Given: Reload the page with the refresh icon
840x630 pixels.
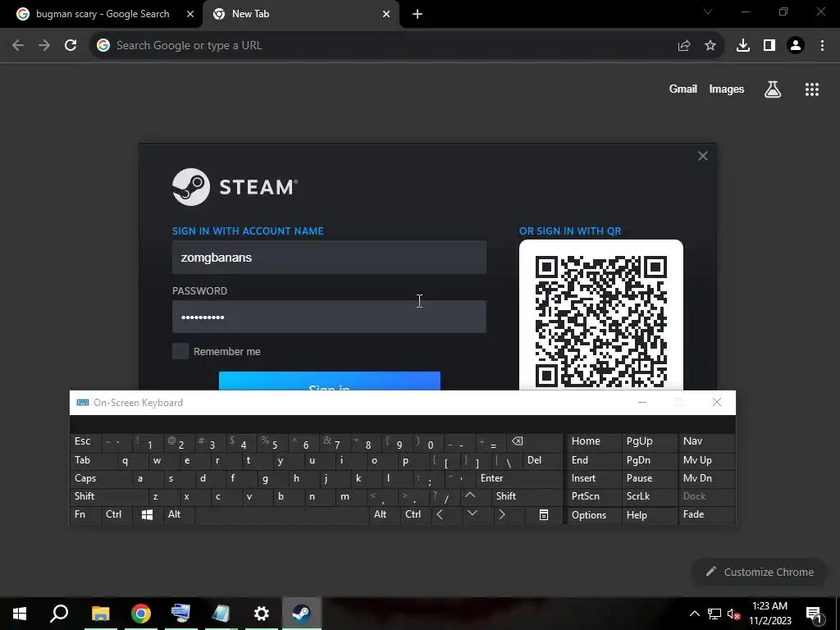Looking at the screenshot, I should (71, 46).
